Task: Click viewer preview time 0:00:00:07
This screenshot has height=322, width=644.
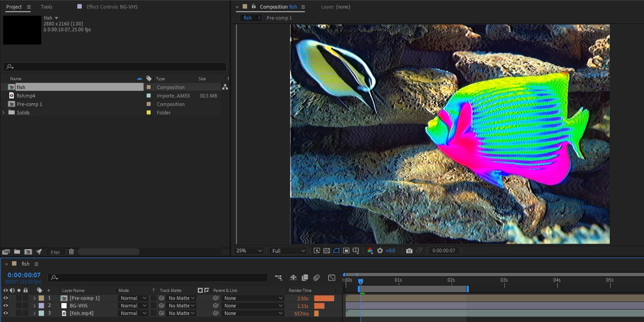Action: click(444, 251)
